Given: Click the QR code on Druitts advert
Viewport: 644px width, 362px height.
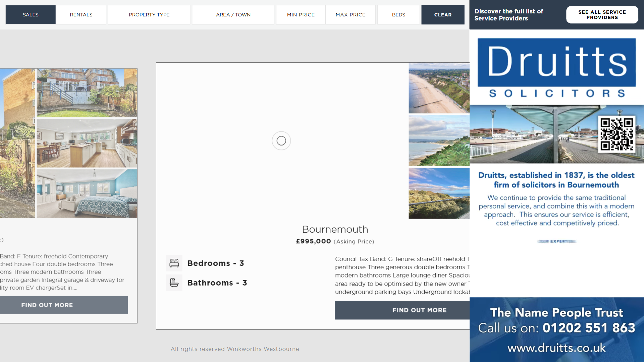Looking at the screenshot, I should [616, 134].
